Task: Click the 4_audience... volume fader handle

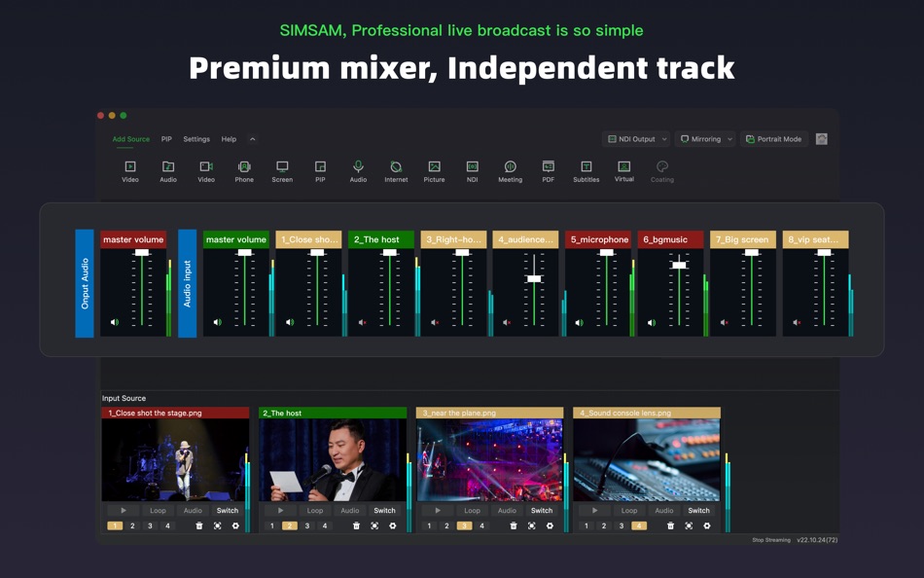Action: pyautogui.click(x=534, y=278)
